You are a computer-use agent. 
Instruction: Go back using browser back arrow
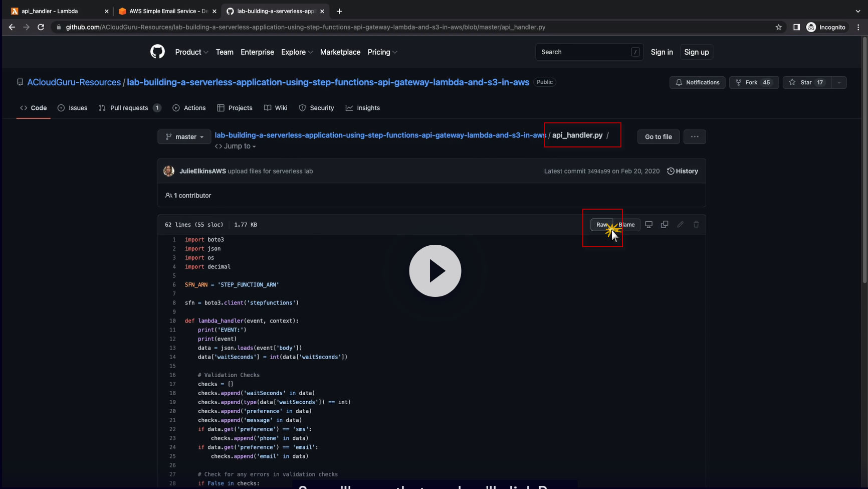[12, 27]
